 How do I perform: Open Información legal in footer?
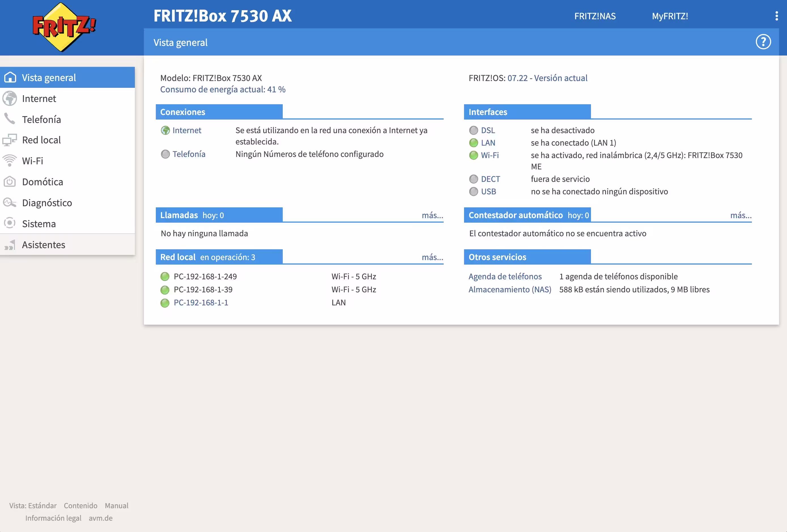click(53, 518)
